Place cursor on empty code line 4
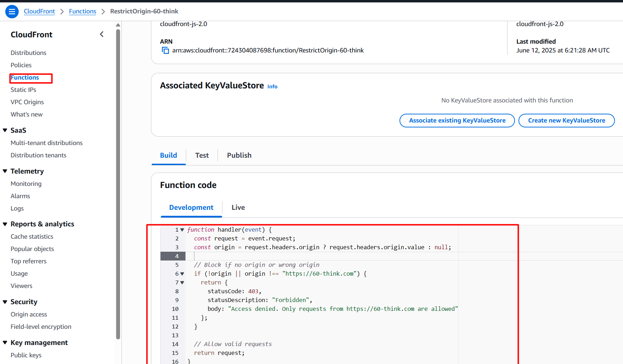The image size is (623, 364). [317, 256]
